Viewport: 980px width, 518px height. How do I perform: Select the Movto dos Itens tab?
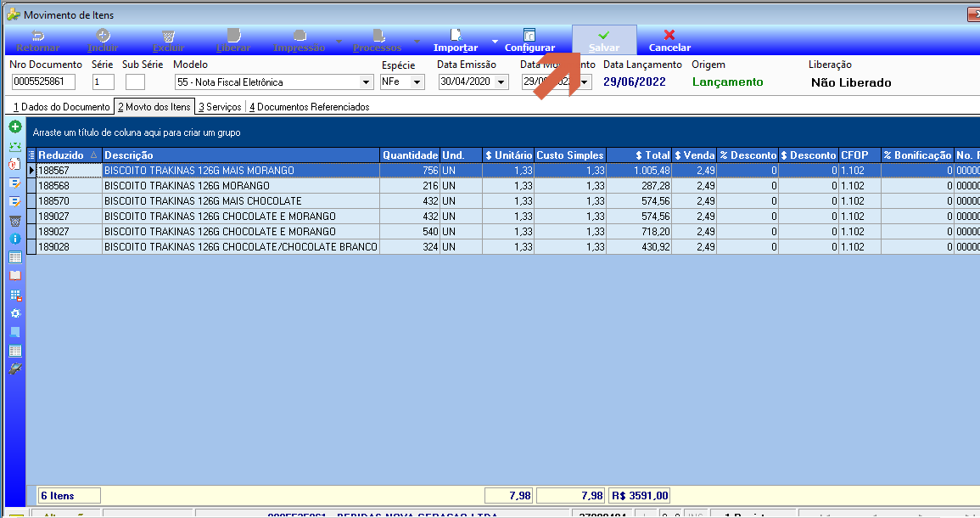154,107
